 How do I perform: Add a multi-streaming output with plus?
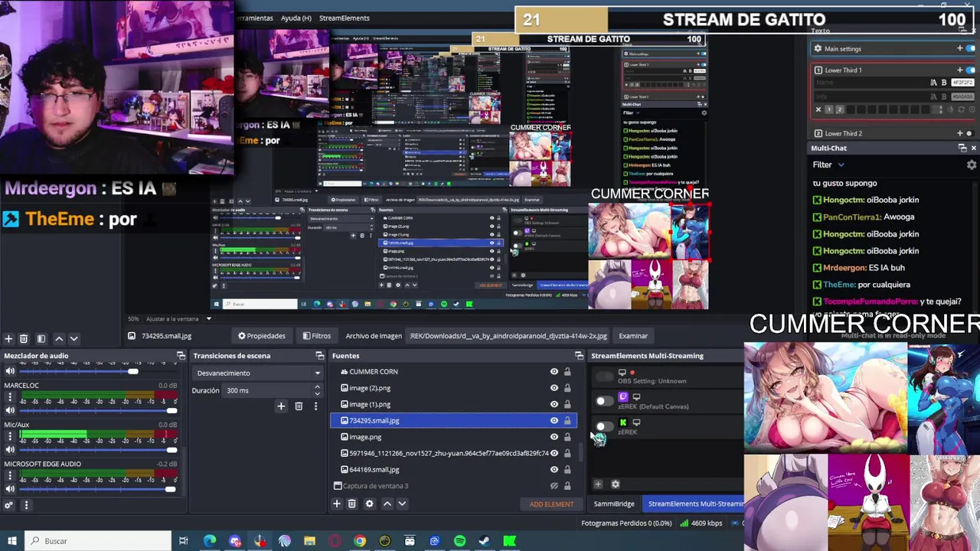pos(598,484)
